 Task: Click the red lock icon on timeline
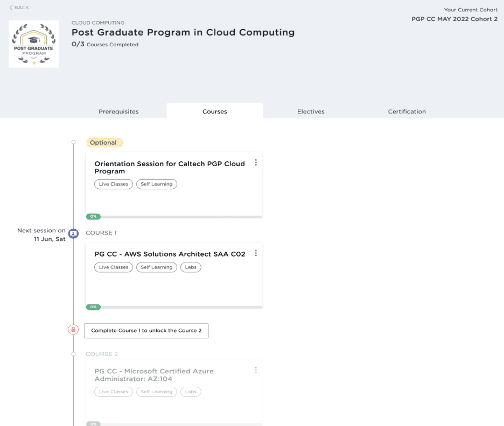click(x=73, y=330)
